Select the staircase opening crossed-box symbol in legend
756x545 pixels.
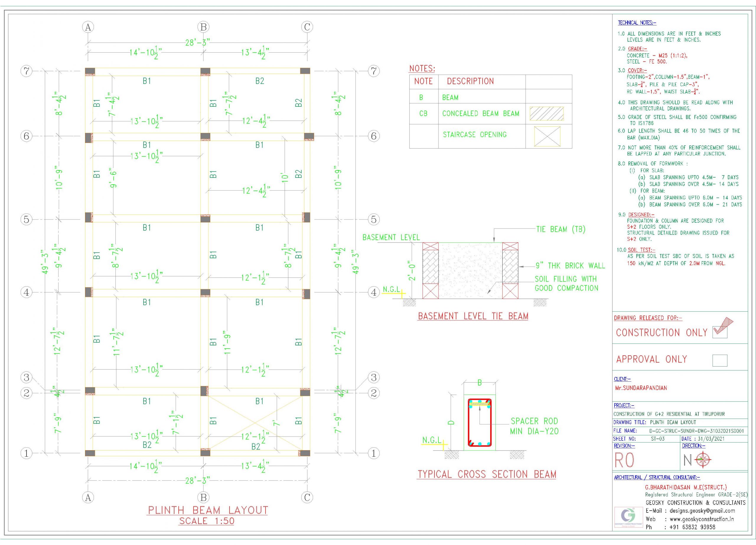point(547,136)
